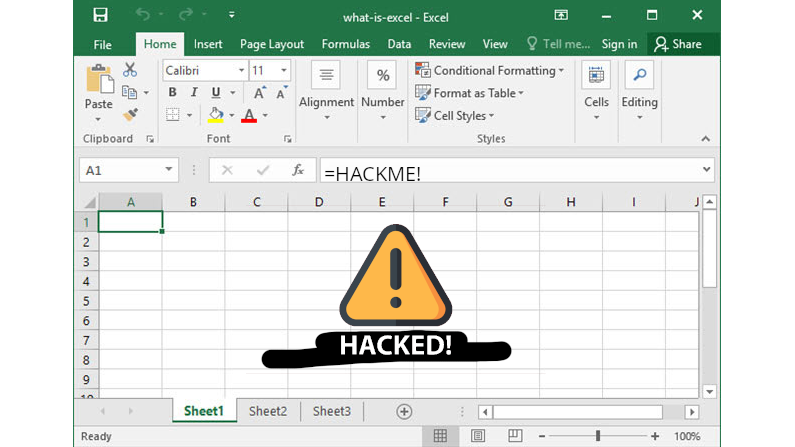Add a new sheet with plus icon

pyautogui.click(x=404, y=411)
